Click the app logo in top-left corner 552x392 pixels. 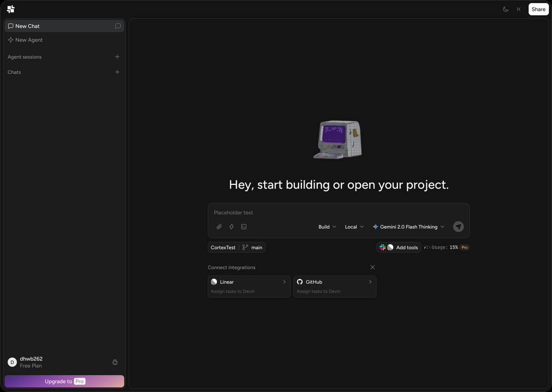11,9
